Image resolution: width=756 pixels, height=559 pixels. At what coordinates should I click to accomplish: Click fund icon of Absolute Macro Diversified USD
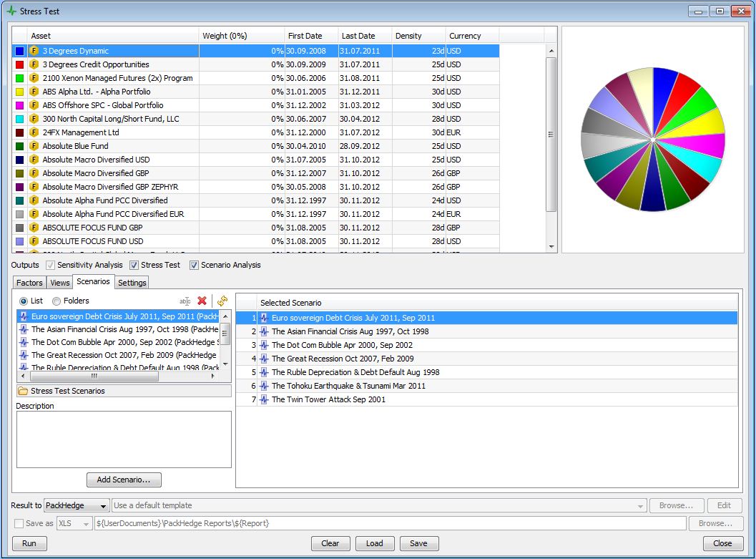pos(34,159)
